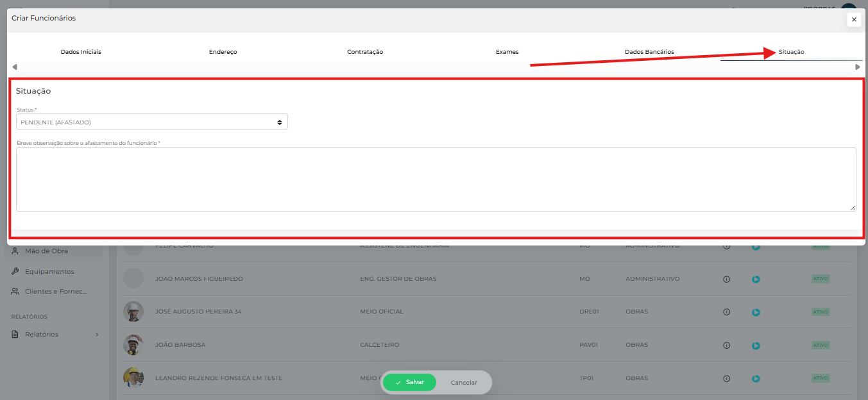Viewport: 868px width, 400px height.
Task: Open the Status dropdown showing PENDENTE (AFASTADO)
Action: pos(152,122)
